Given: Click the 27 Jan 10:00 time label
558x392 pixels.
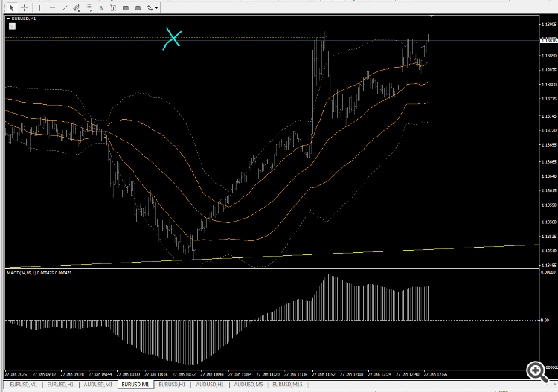Looking at the screenshot, I should click(128, 374).
